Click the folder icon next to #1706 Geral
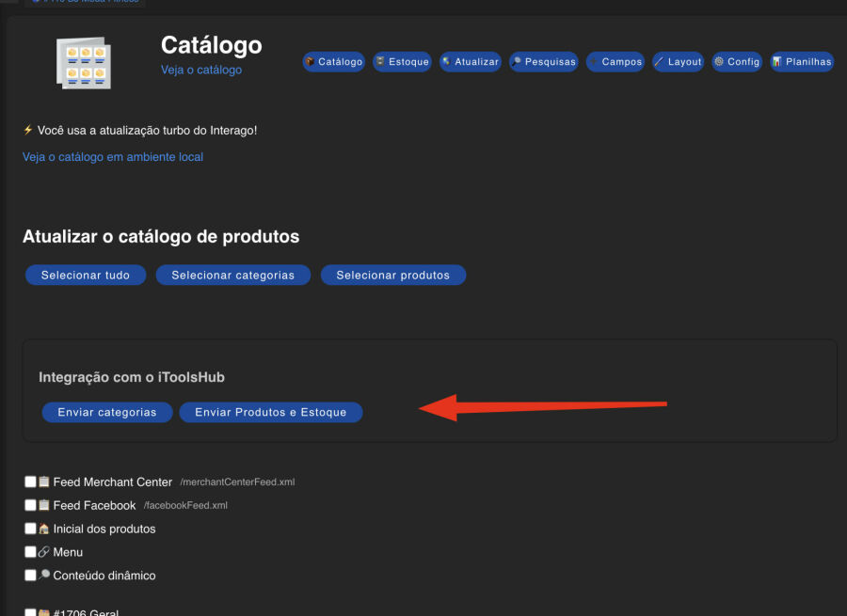 point(43,611)
